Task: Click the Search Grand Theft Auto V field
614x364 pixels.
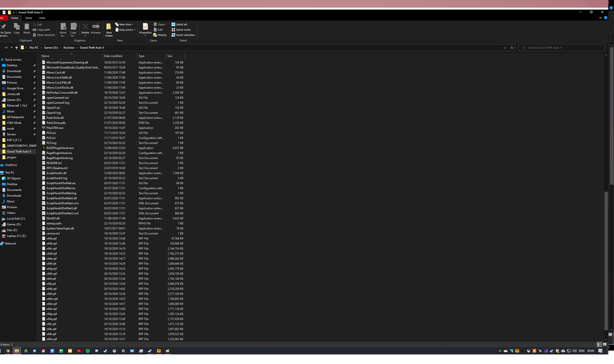Action: (x=562, y=48)
